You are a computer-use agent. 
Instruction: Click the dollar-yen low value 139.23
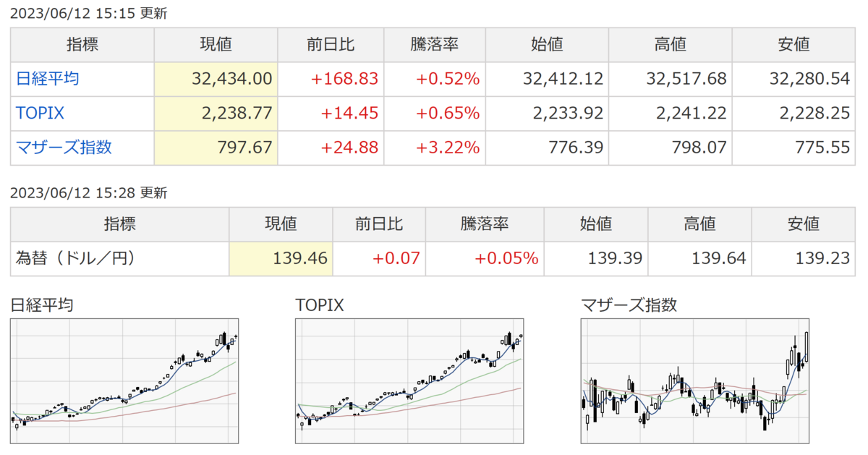tap(823, 258)
